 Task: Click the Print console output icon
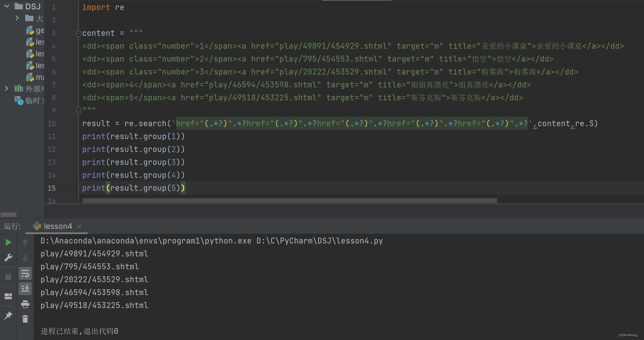25,304
